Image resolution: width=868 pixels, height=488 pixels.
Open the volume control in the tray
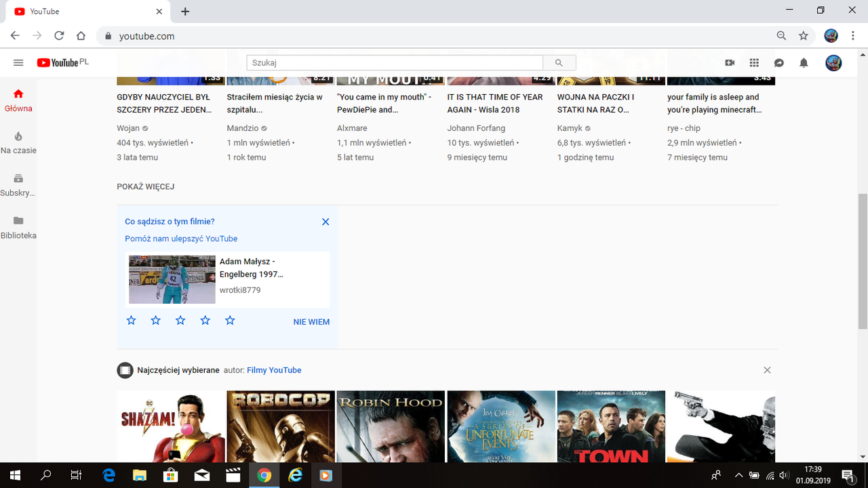[x=784, y=475]
